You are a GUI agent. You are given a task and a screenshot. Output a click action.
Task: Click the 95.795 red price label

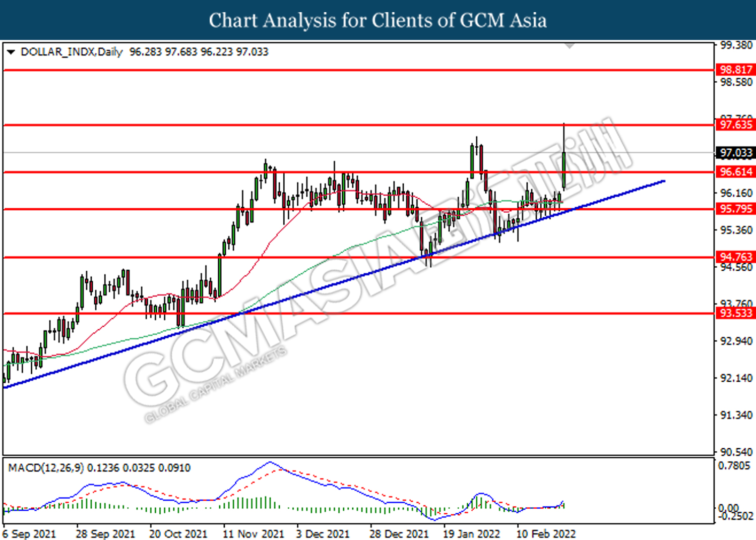pos(736,209)
